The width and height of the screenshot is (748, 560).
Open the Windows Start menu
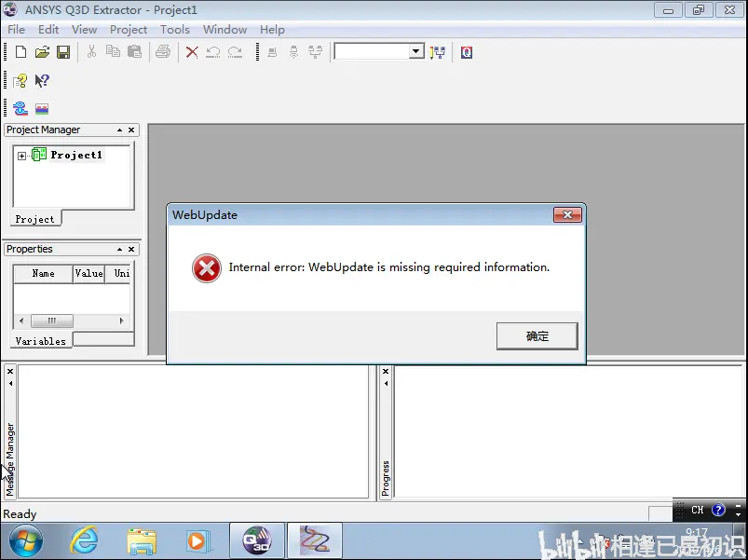(25, 541)
